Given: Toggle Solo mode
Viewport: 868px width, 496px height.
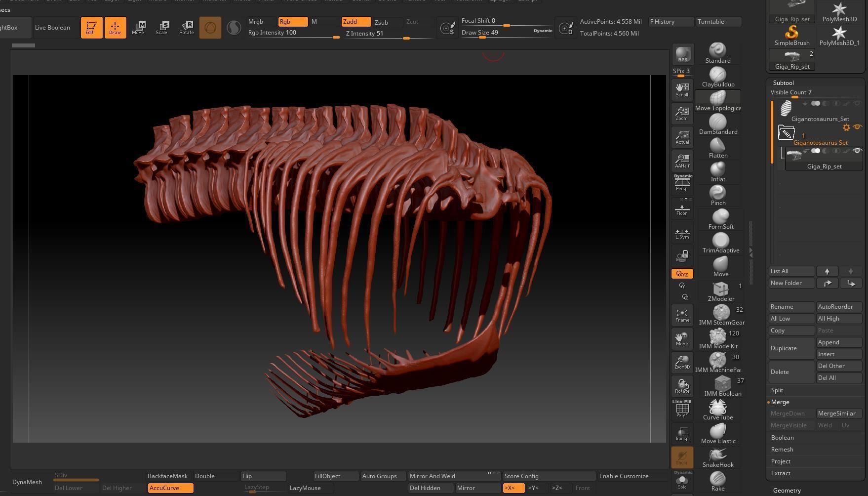Looking at the screenshot, I should click(682, 481).
